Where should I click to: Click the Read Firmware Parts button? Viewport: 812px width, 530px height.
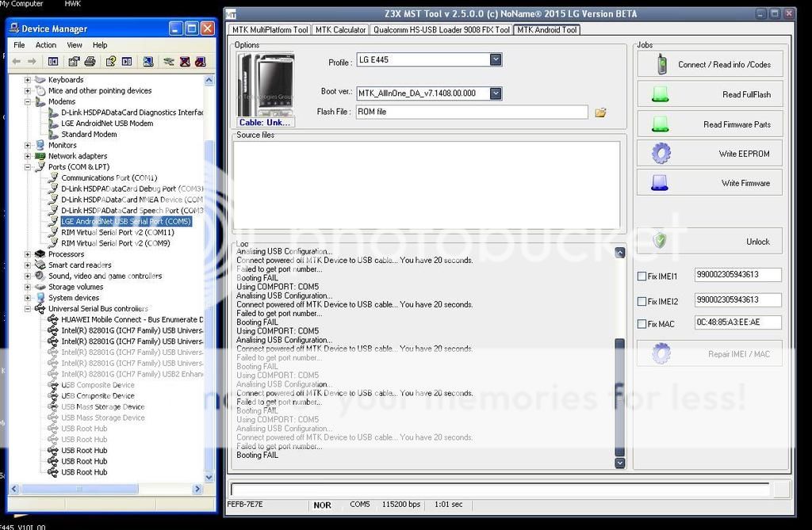(710, 124)
